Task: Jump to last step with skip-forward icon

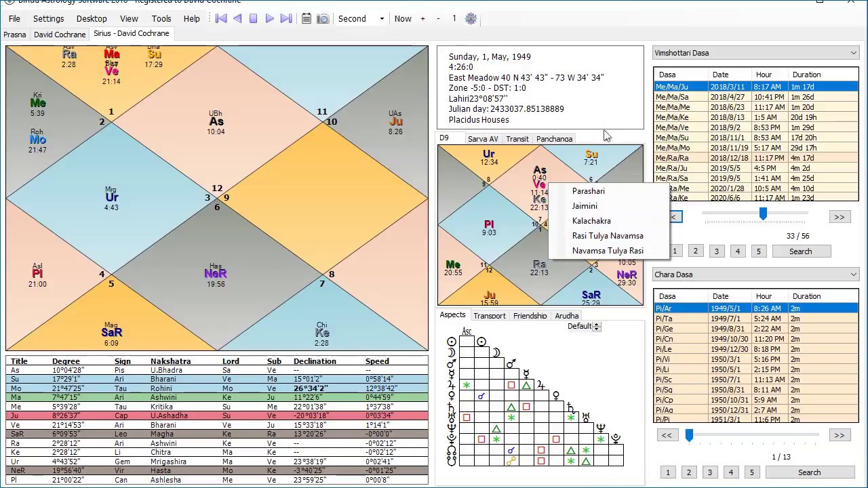Action: click(286, 18)
